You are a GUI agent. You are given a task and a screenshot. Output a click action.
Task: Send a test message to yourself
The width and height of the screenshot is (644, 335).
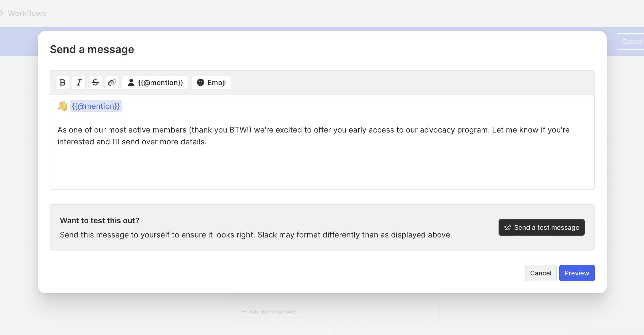click(542, 227)
